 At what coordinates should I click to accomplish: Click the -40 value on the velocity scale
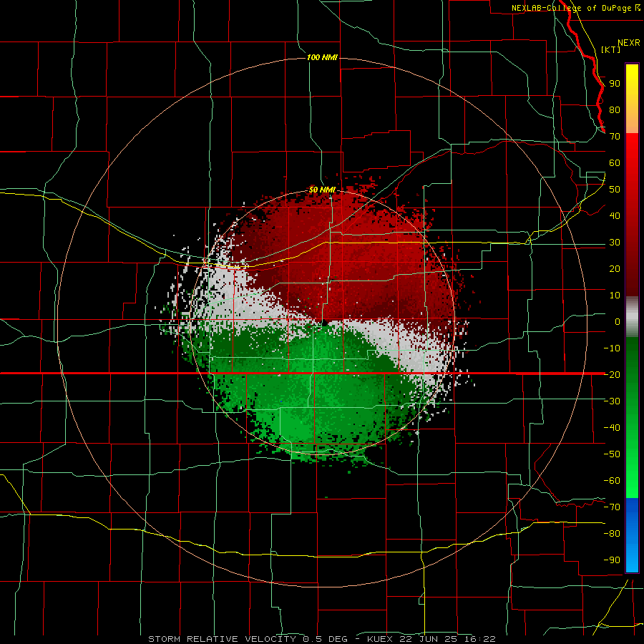click(x=612, y=428)
